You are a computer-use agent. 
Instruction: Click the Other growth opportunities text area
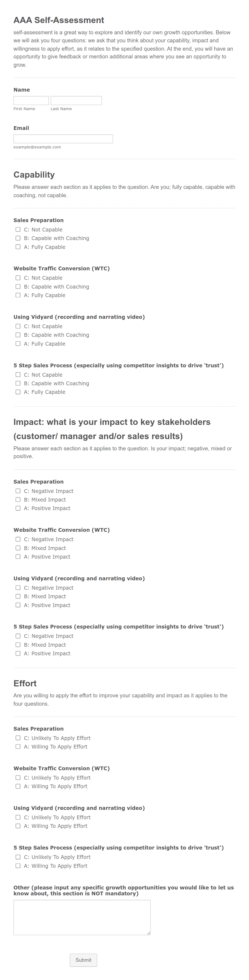point(82,917)
